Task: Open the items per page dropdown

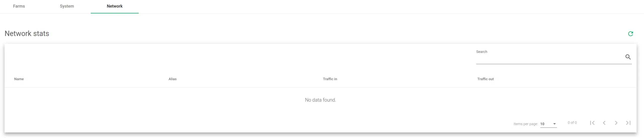Action: click(548, 124)
